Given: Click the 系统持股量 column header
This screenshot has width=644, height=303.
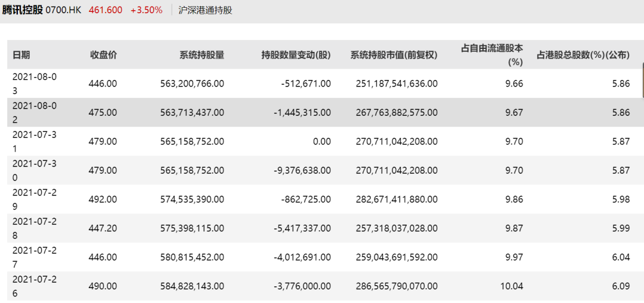Looking at the screenshot, I should click(x=202, y=55).
